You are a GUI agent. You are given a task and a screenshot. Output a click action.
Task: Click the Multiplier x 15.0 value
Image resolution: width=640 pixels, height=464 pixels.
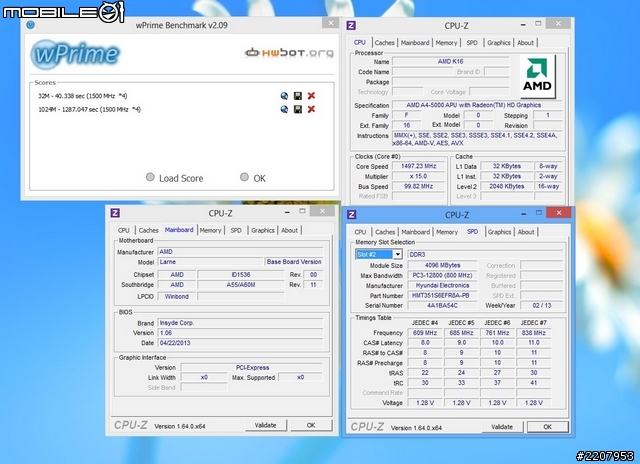tap(418, 176)
